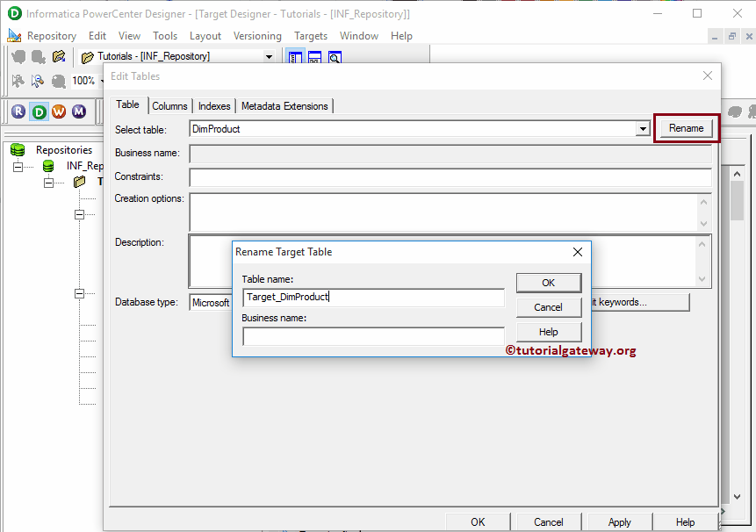Toggle the Output window icon
This screenshot has height=532, width=756.
314,56
